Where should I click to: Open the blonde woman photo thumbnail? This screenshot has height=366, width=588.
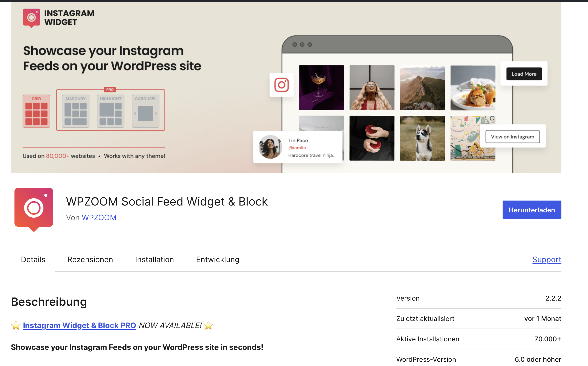[372, 87]
